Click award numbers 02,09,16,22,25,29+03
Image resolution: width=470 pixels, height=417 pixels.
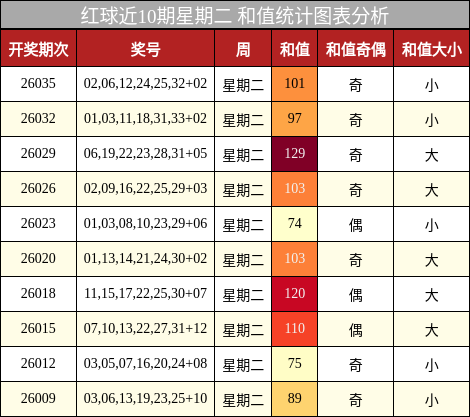[x=145, y=188]
